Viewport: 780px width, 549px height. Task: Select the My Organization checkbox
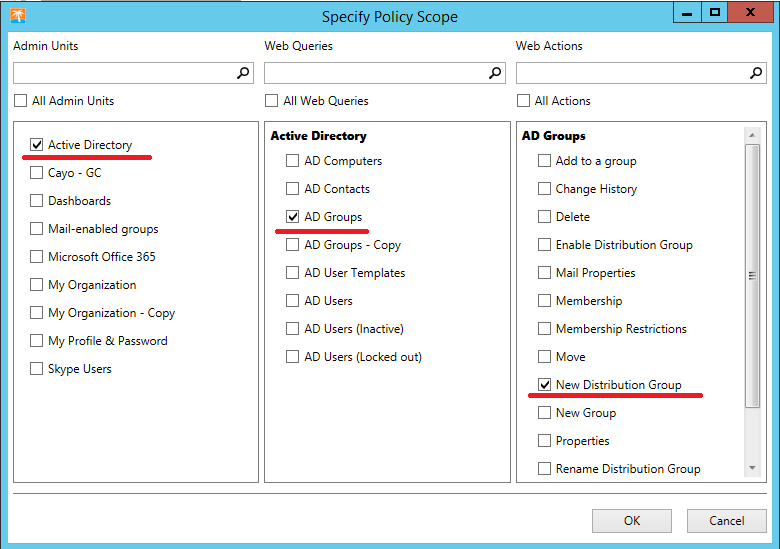coord(36,284)
